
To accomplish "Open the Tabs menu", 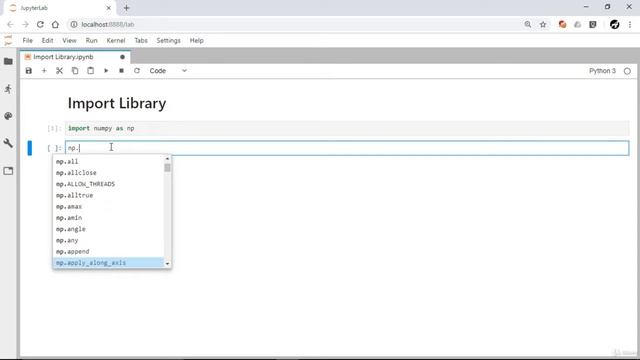I will 141,40.
